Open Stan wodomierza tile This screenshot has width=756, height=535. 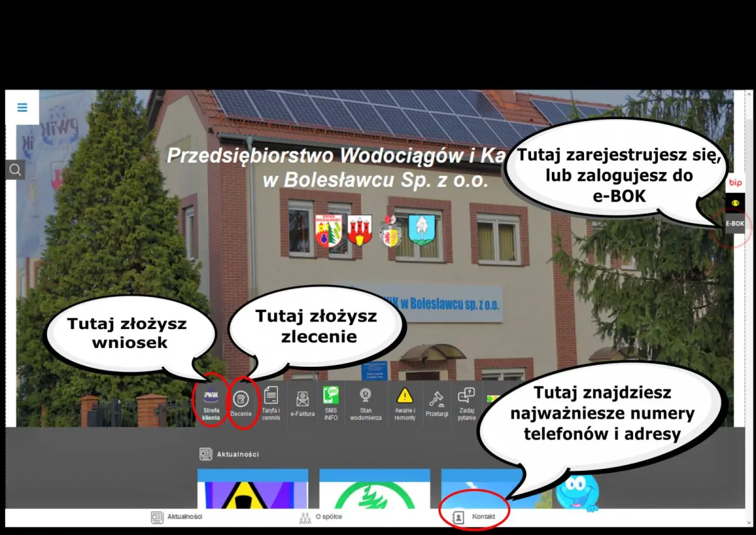(365, 404)
